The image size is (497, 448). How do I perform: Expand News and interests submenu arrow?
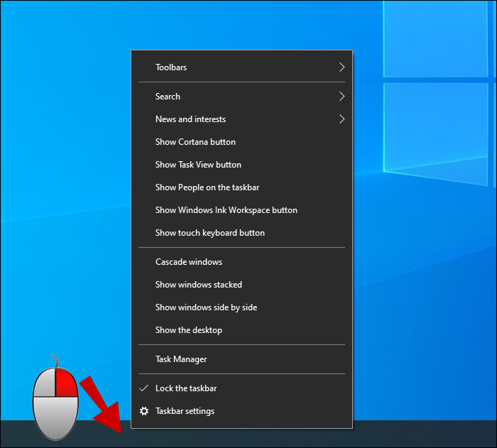pos(342,119)
